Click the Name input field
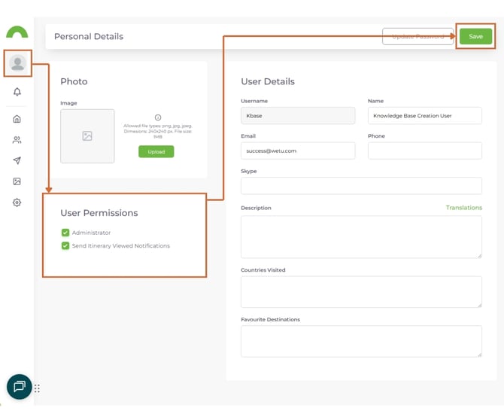 tap(425, 116)
